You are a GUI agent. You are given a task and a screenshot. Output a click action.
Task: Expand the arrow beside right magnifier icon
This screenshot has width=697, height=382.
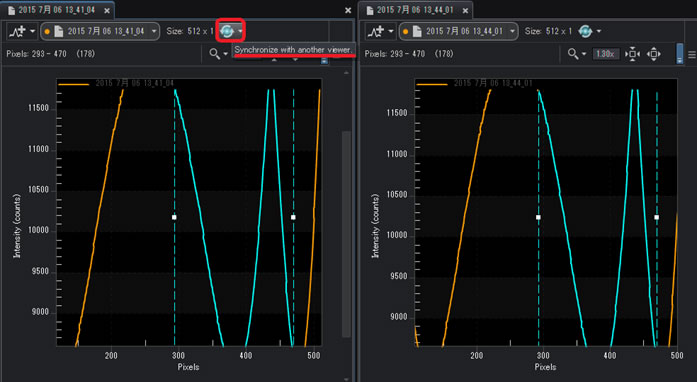(x=584, y=54)
